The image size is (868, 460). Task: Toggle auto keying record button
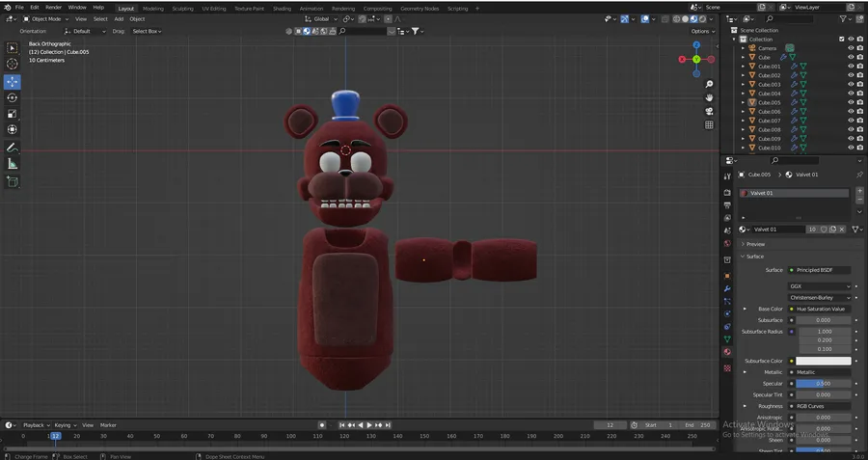322,425
